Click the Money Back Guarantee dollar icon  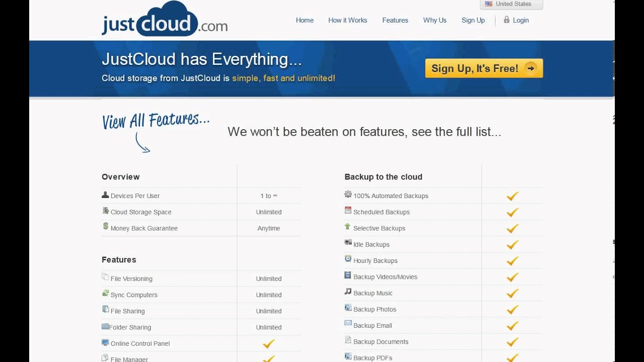tap(106, 226)
